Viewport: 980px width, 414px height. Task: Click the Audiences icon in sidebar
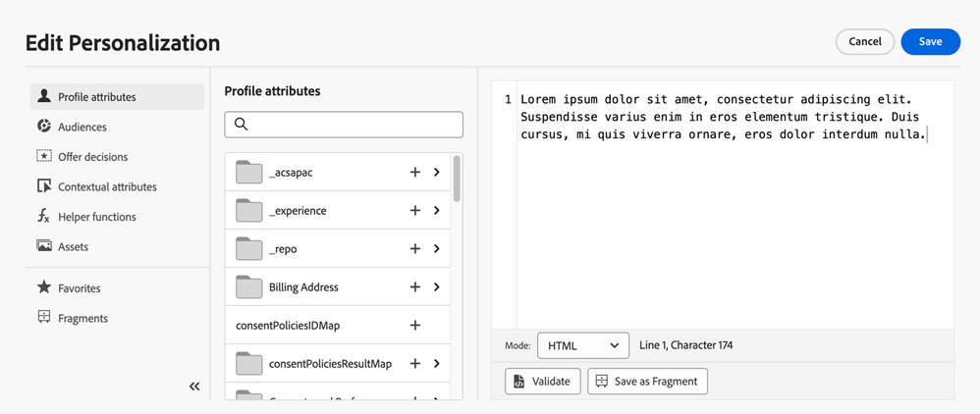[x=43, y=127]
